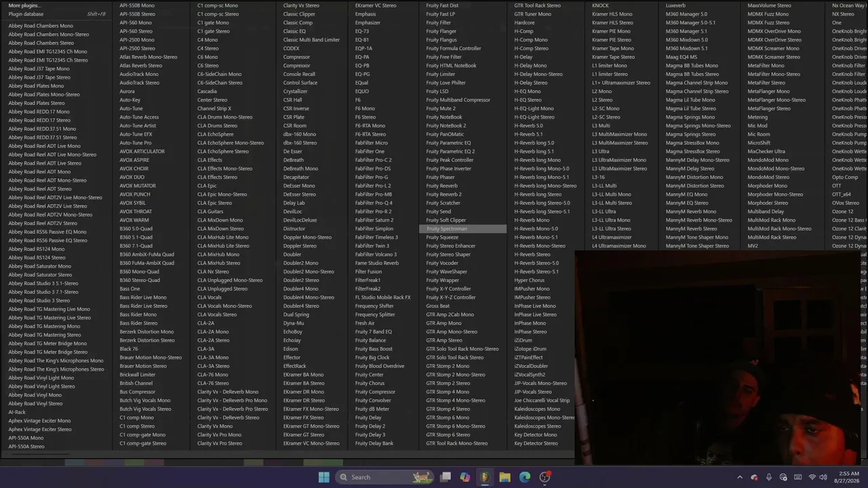This screenshot has width=868, height=488.
Task: Select the Distructor plugin
Action: (294, 228)
